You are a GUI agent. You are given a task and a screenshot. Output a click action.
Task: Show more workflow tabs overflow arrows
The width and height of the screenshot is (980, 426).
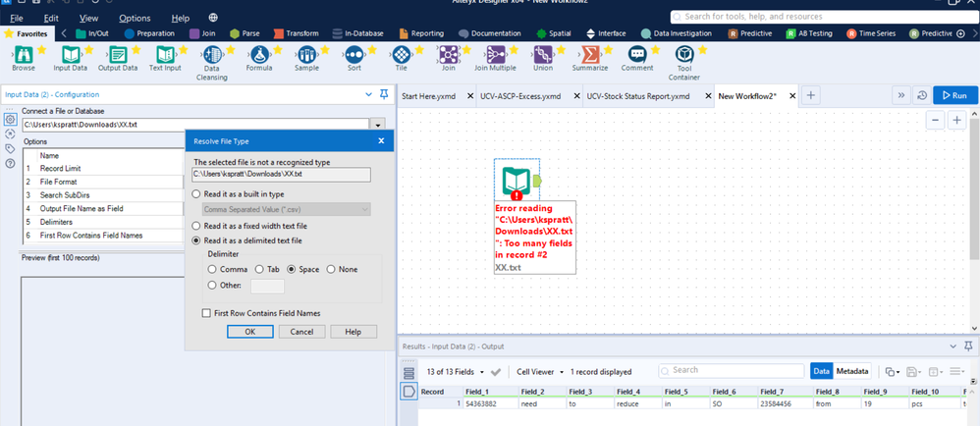click(900, 95)
